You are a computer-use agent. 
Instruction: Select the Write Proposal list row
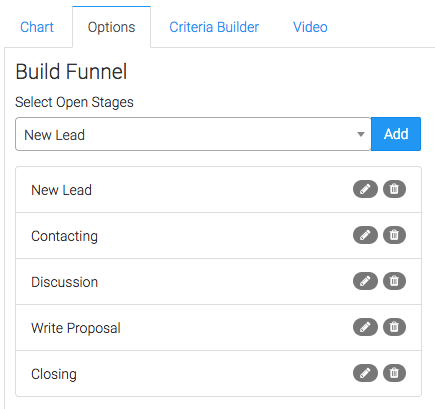coord(218,327)
